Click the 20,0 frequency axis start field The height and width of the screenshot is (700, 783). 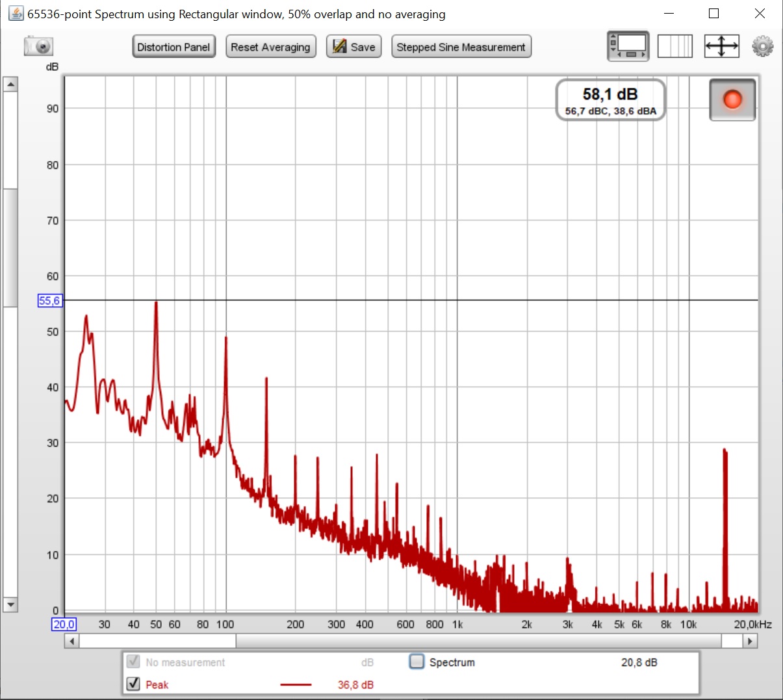[x=64, y=625]
